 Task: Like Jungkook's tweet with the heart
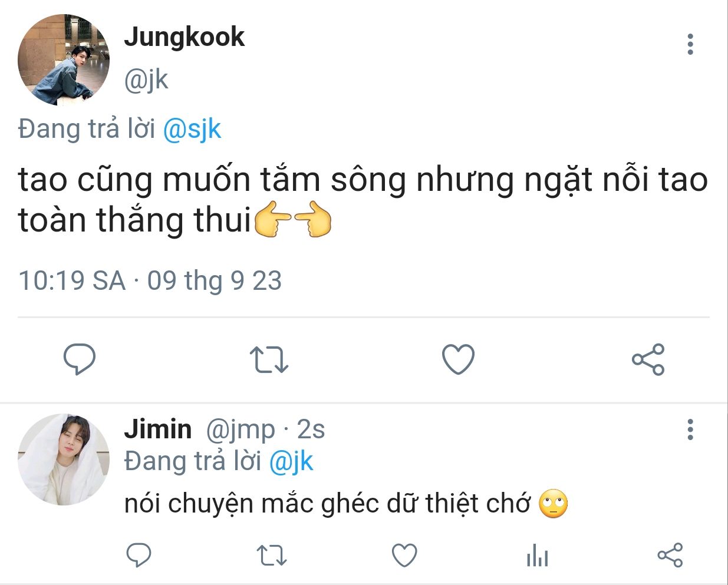458,359
